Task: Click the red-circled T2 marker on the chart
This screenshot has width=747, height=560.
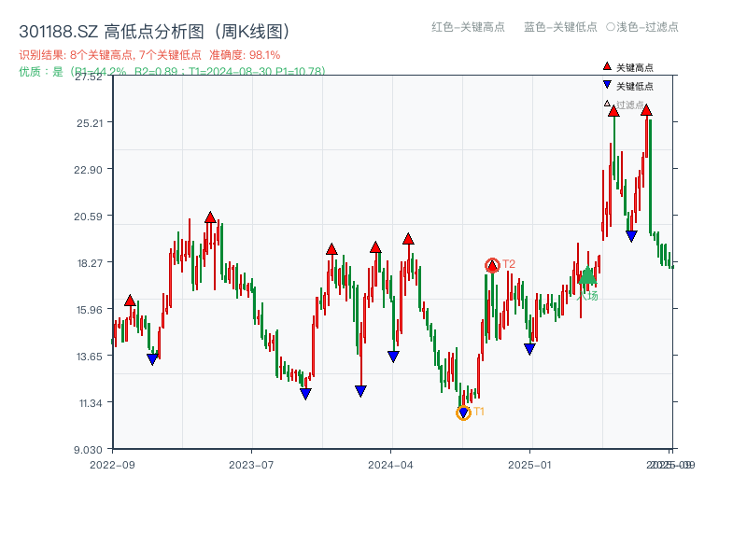Action: click(493, 265)
